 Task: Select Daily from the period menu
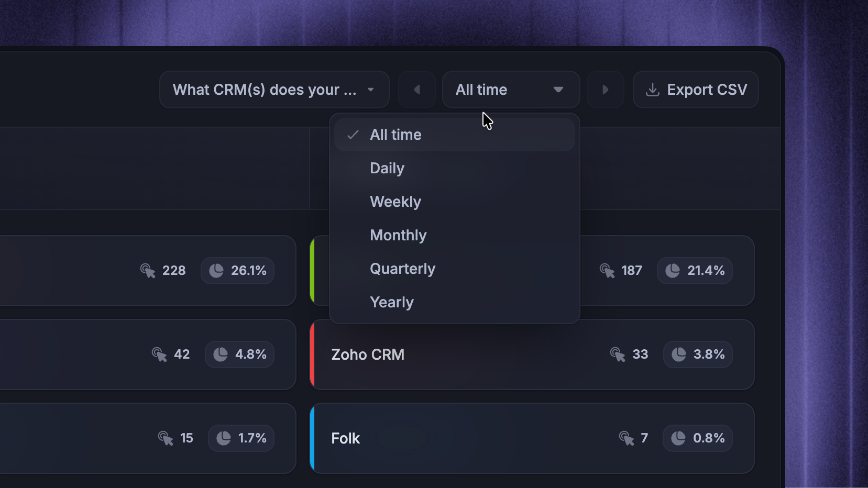click(x=455, y=168)
